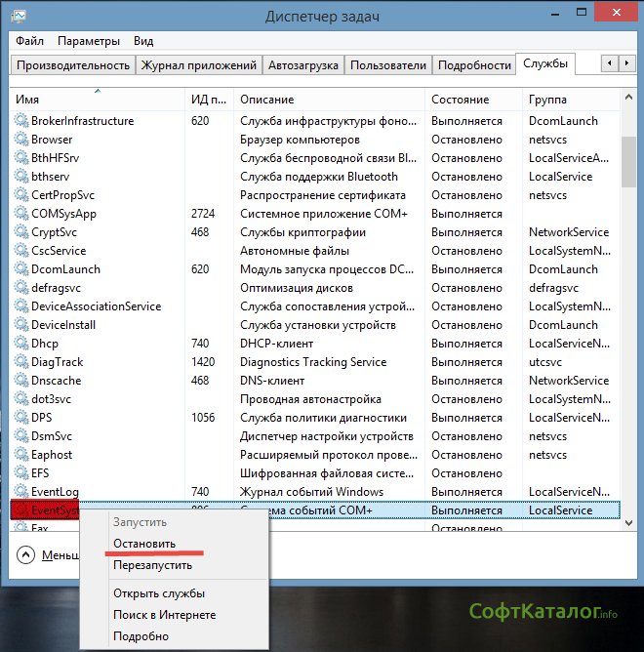Open the Файл menu

29,41
